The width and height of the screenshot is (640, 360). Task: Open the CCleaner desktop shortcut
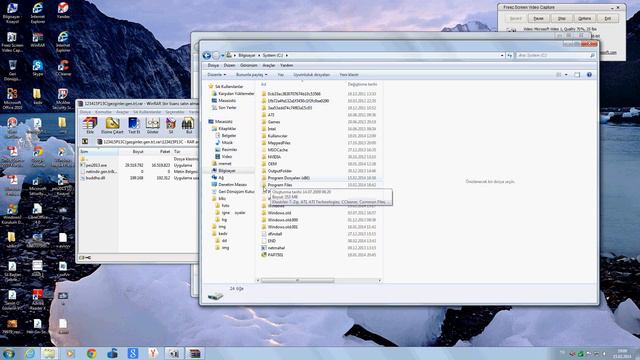63,68
